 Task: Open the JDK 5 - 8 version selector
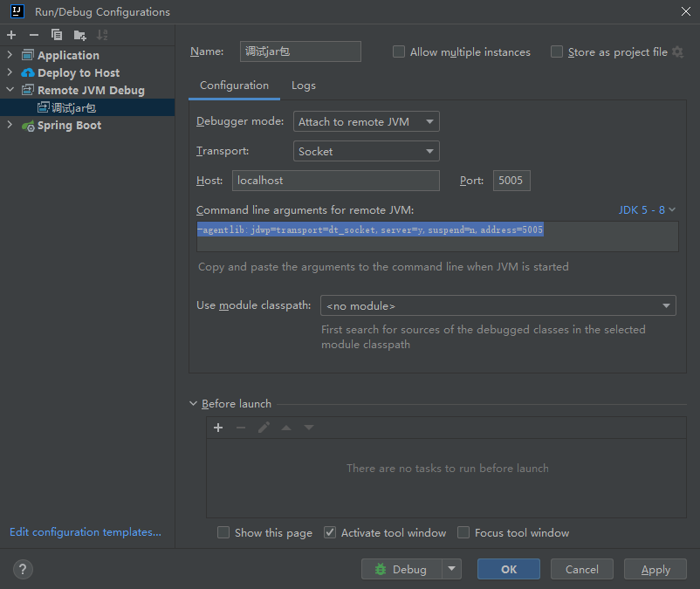point(647,210)
